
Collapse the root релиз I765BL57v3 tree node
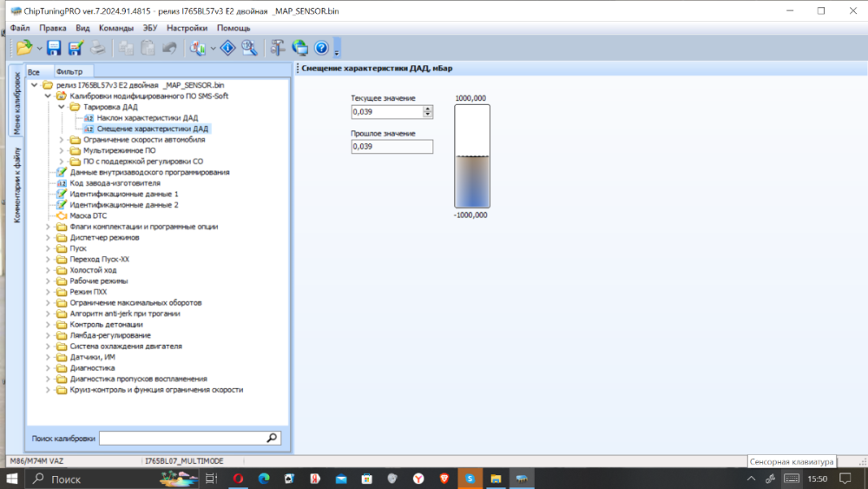[x=35, y=85]
